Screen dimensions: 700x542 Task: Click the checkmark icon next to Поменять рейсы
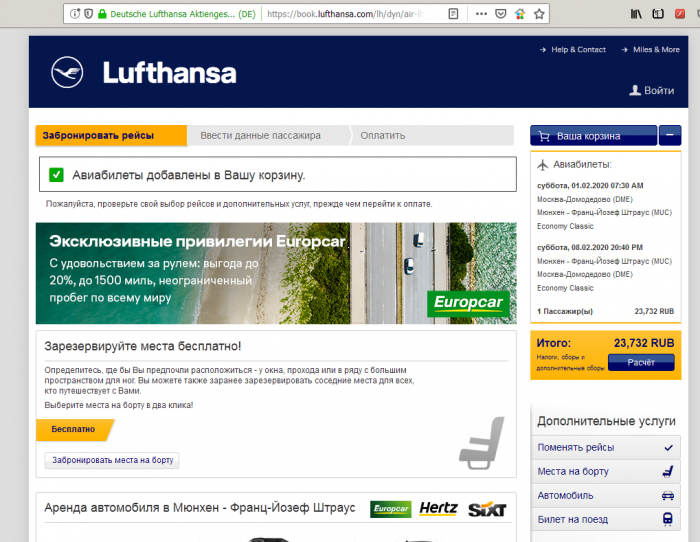click(668, 447)
